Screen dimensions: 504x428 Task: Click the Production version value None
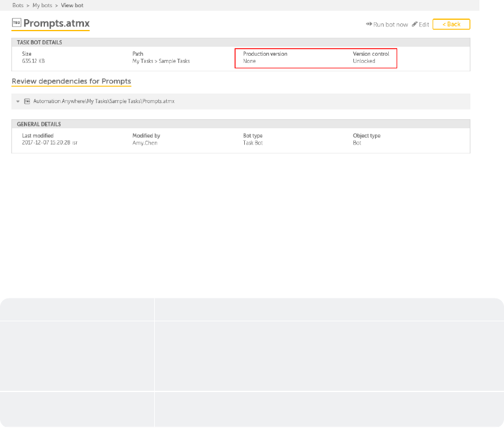click(x=249, y=61)
